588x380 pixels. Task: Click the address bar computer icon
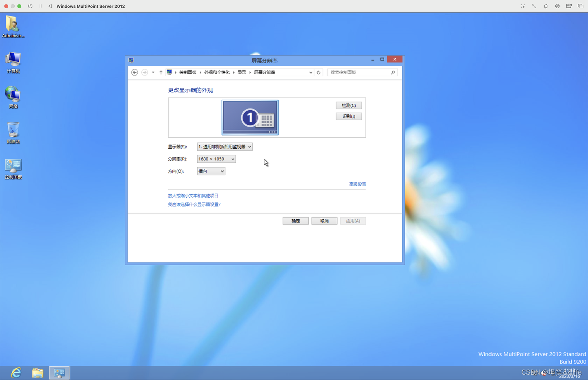point(169,72)
